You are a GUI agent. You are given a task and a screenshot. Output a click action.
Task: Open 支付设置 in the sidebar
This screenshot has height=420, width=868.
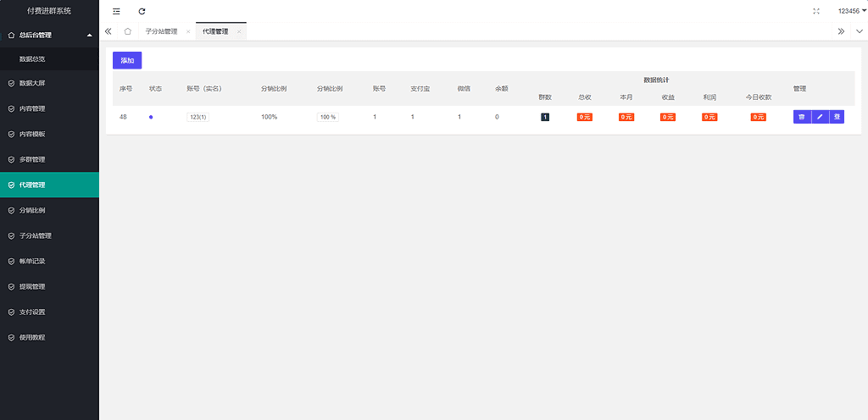point(32,312)
